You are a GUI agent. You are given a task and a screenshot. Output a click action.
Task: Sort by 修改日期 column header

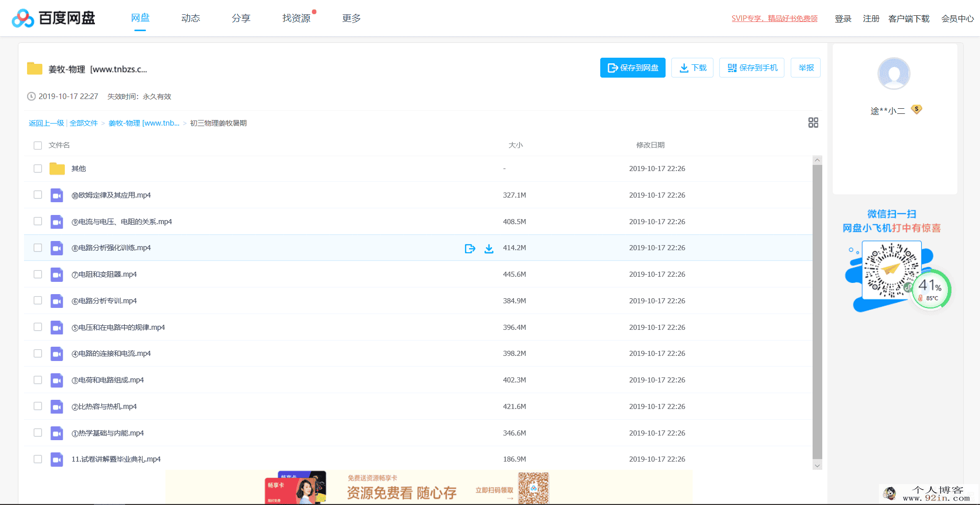[650, 146]
